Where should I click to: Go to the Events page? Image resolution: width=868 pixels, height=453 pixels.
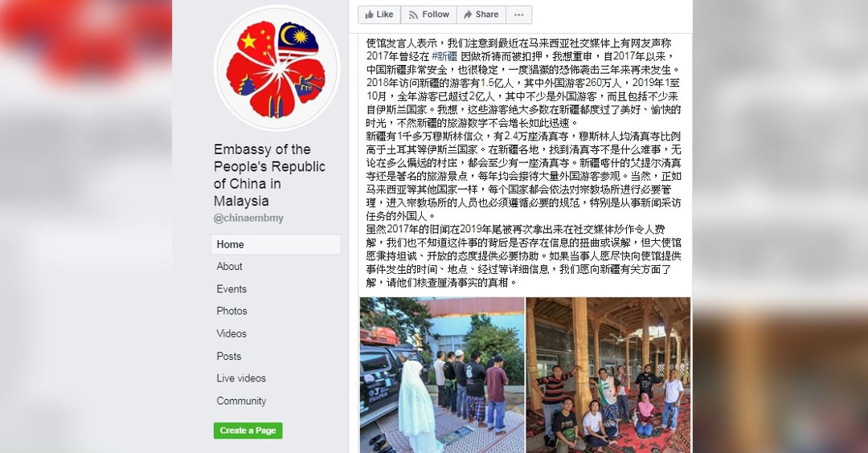231,289
